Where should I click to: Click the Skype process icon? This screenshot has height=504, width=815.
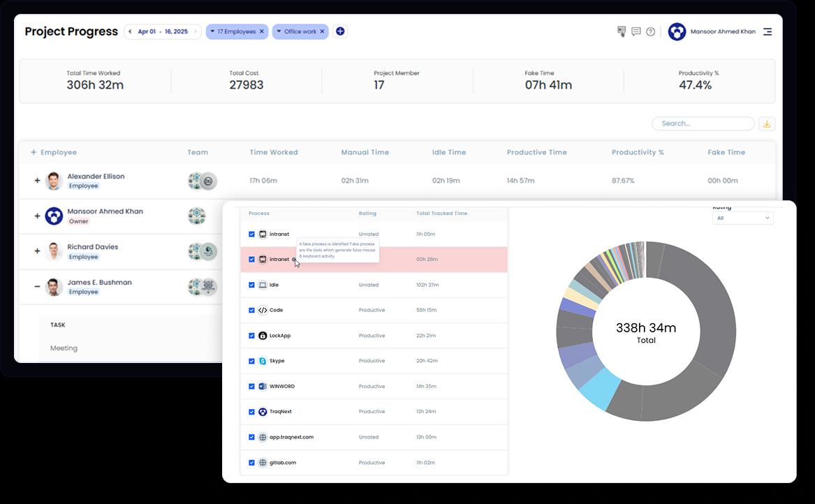(263, 361)
